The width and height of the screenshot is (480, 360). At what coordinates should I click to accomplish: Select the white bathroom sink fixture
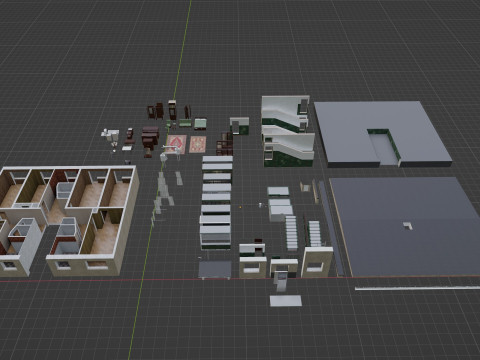coord(110,134)
